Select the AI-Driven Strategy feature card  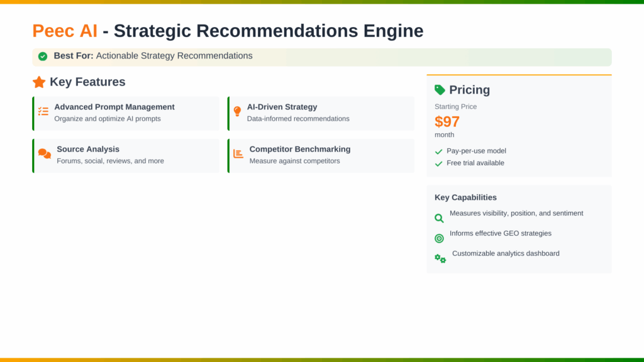[x=321, y=113]
